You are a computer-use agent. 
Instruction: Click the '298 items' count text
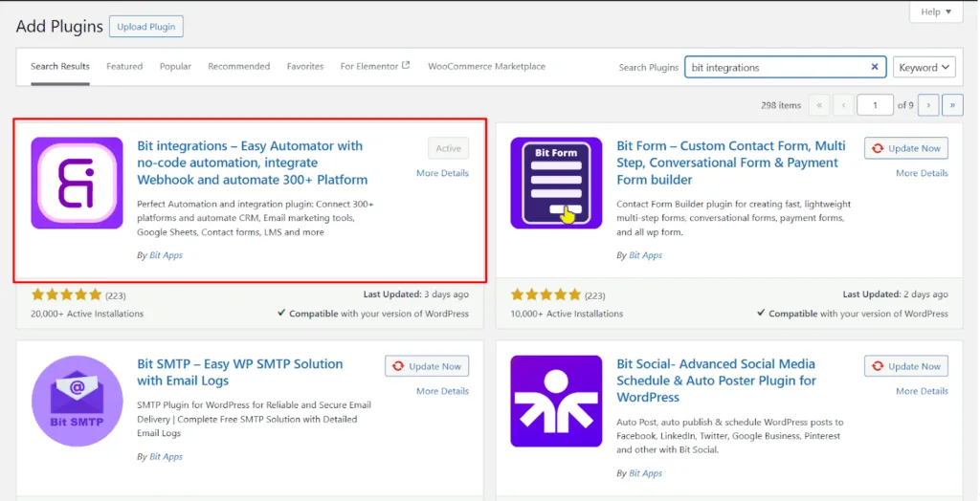(x=781, y=105)
